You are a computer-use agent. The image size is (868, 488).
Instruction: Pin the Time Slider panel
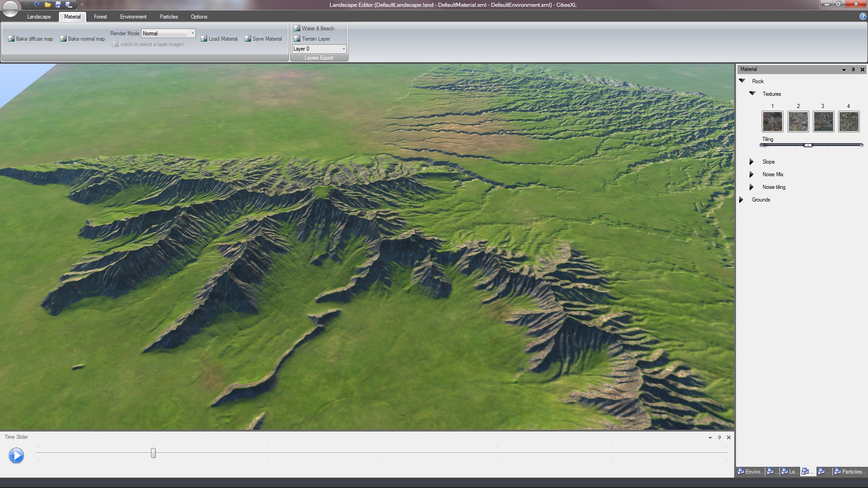(719, 437)
